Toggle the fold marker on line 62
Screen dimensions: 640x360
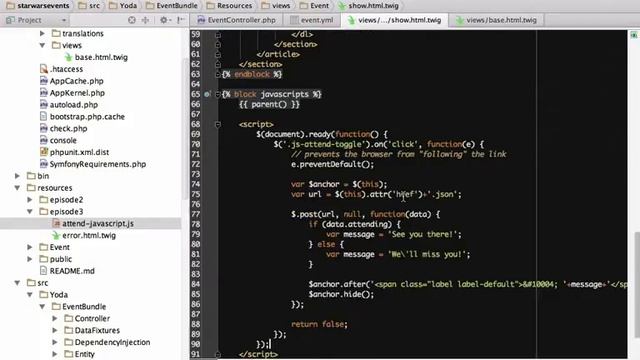click(218, 64)
